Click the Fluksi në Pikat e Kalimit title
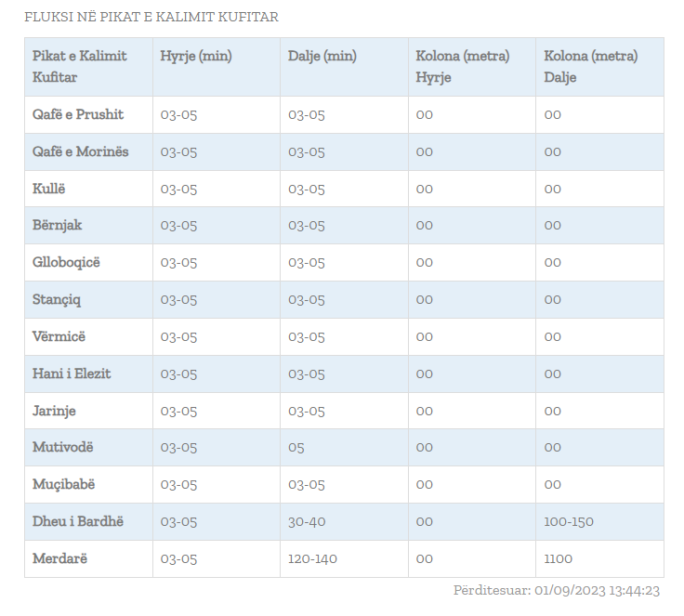Screen dimensions: 684x616 [x=151, y=17]
